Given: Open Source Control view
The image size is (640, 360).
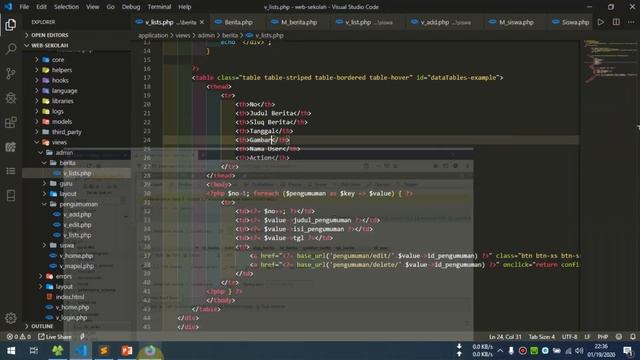Looking at the screenshot, I should [11, 73].
